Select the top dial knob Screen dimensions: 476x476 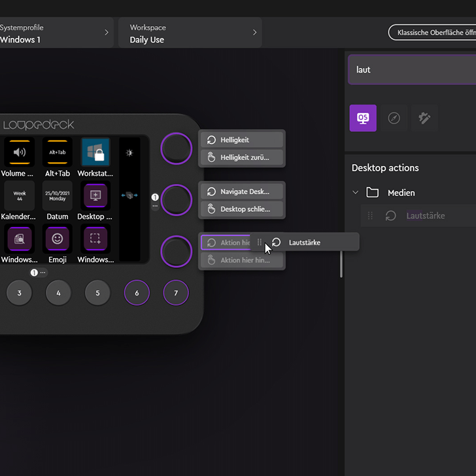(x=177, y=148)
